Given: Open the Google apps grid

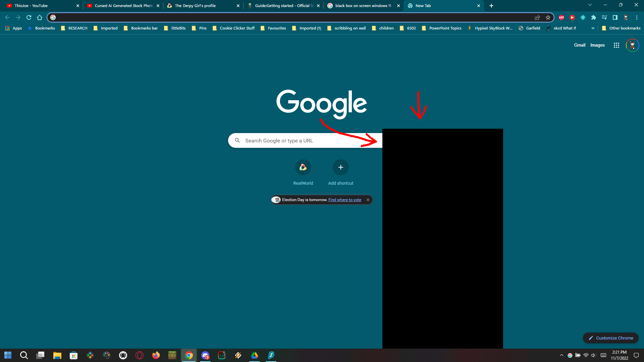Looking at the screenshot, I should (616, 45).
